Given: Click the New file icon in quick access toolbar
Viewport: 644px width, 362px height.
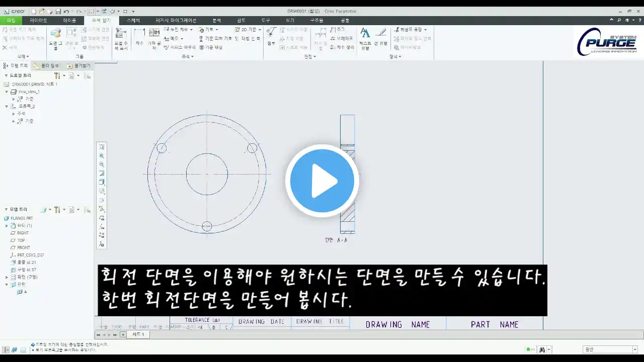Looking at the screenshot, I should 34,11.
